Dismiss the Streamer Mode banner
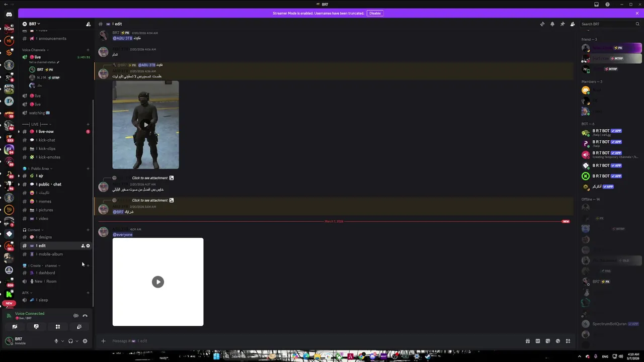Viewport: 644px width, 362px height. [x=637, y=13]
